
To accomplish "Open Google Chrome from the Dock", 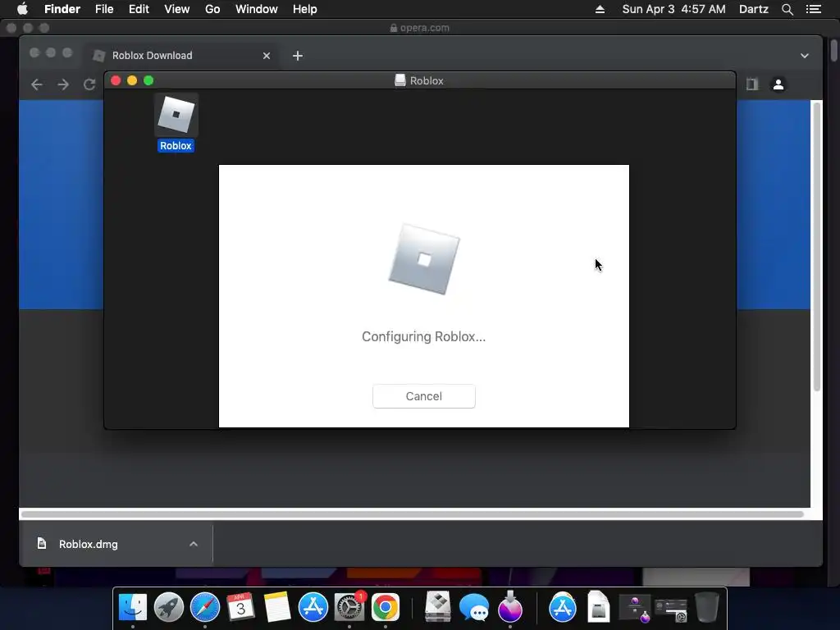I will coord(386,608).
